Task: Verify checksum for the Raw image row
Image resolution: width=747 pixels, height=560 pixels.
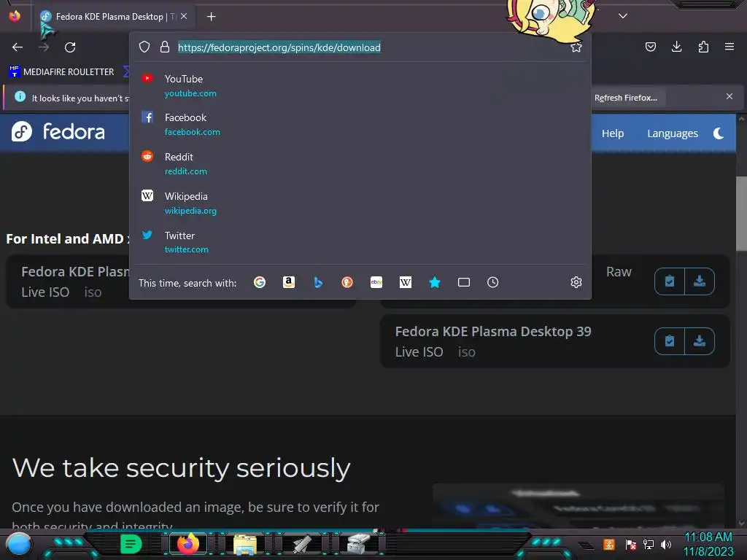Action: [x=670, y=281]
